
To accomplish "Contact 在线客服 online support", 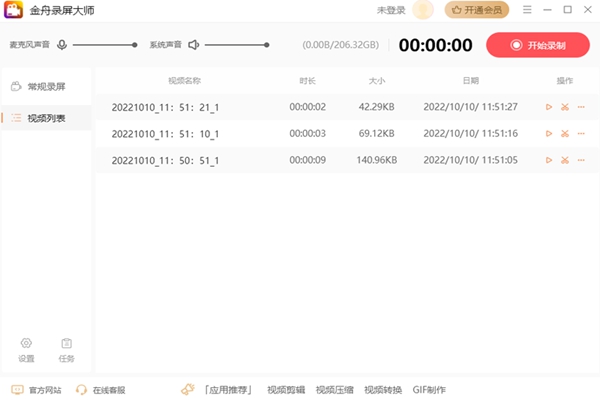I will (x=101, y=390).
